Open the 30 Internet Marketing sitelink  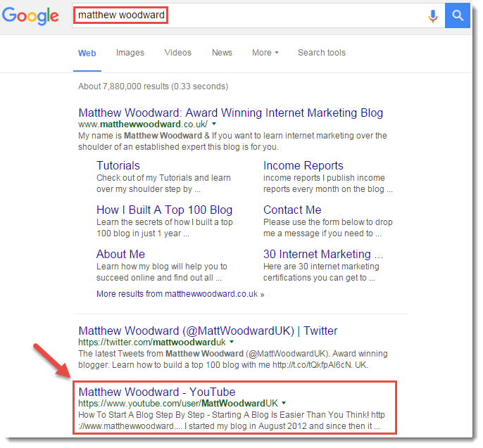click(x=322, y=254)
